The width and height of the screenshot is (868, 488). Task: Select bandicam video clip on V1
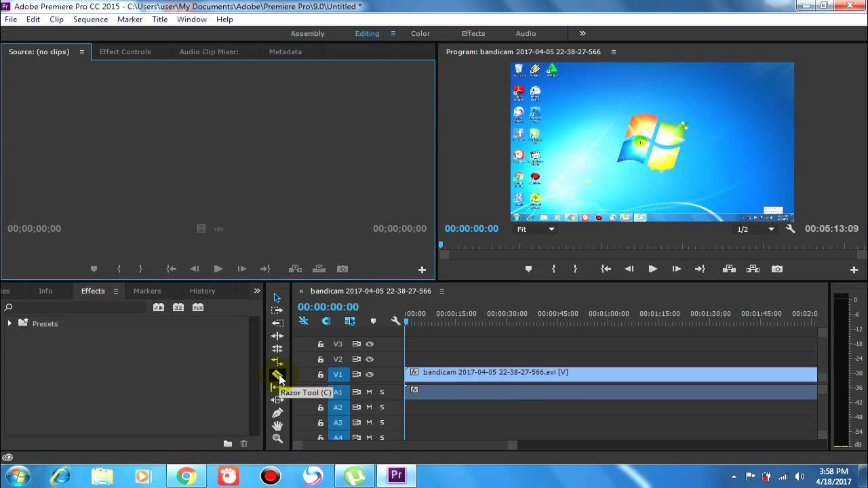611,374
